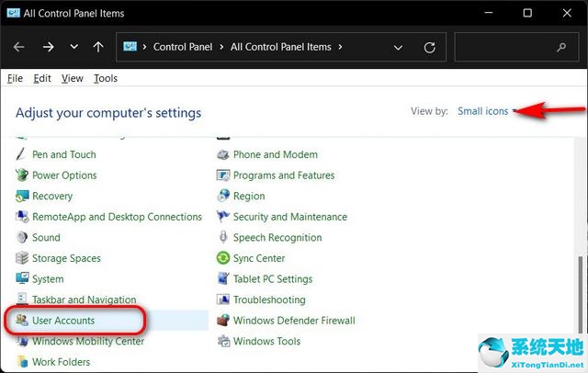
Task: Click the search magnifier icon
Action: [x=561, y=47]
